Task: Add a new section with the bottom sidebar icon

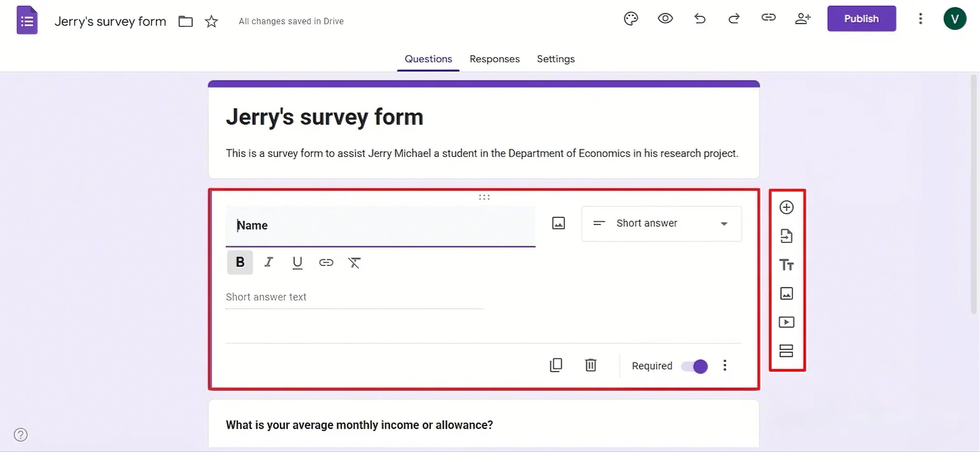Action: [x=787, y=350]
